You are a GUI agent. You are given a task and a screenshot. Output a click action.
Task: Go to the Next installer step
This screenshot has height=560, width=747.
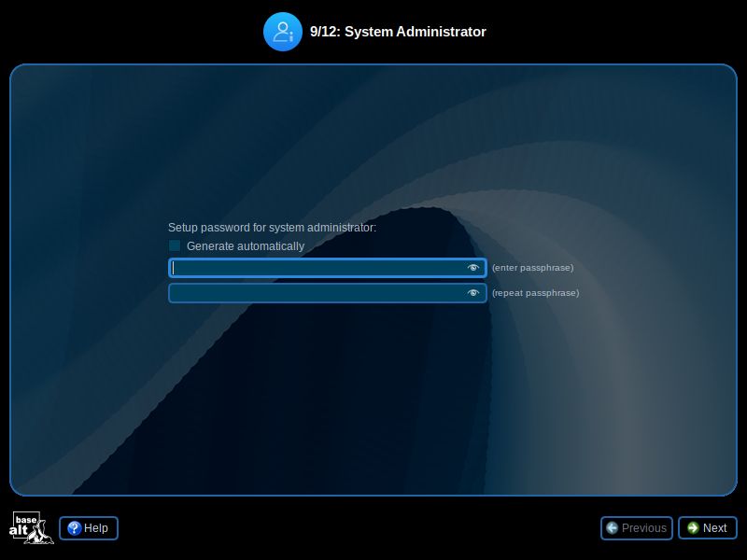708,528
